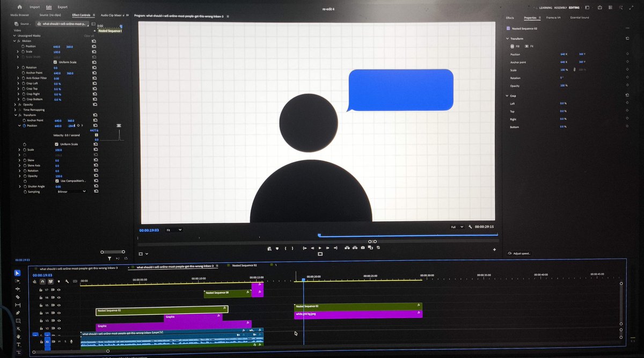The height and width of the screenshot is (358, 644).
Task: Toggle the V5 track lock
Action: click(x=41, y=305)
